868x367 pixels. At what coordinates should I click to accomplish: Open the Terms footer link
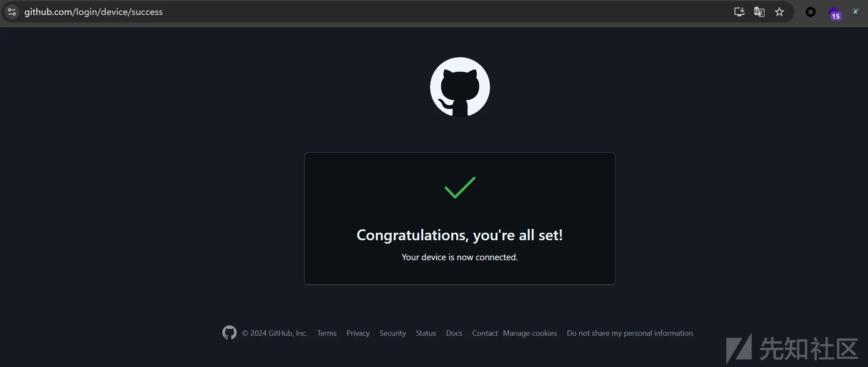[327, 333]
